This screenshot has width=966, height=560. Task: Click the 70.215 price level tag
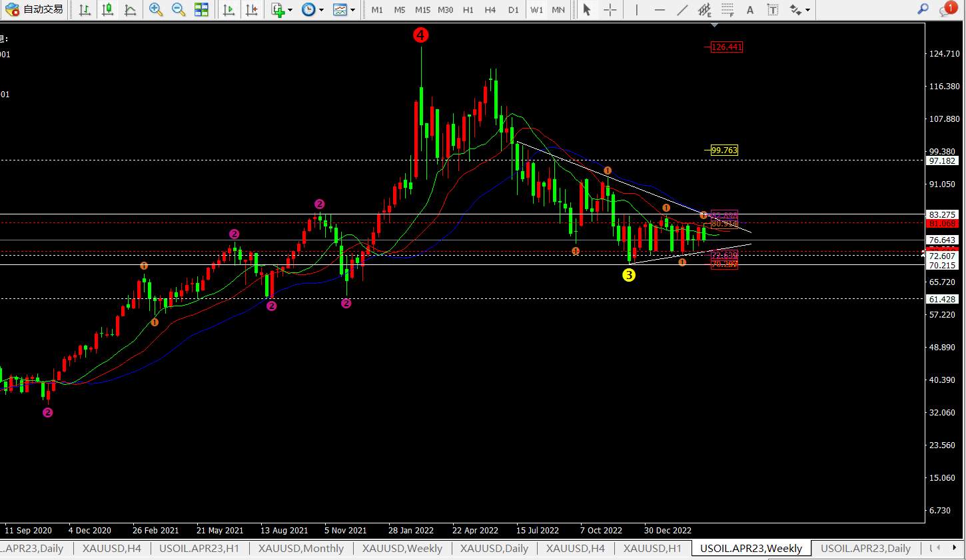click(943, 266)
